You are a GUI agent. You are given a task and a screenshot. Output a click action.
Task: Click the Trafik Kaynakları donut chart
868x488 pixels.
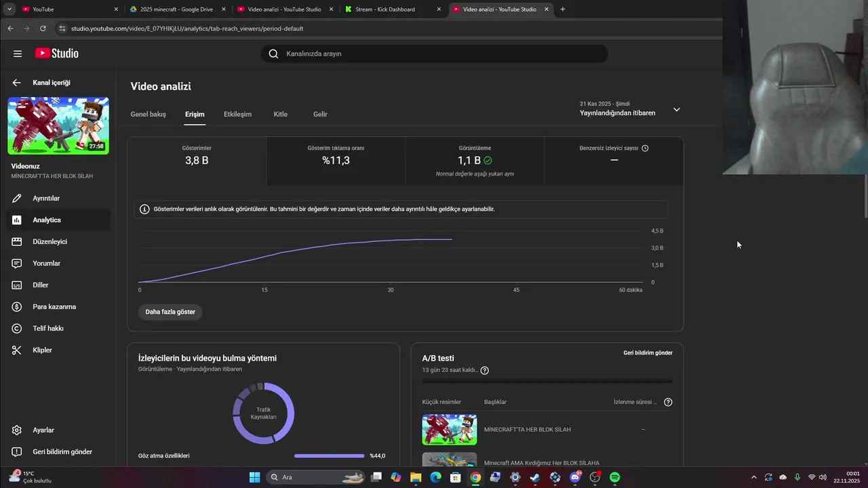(x=263, y=413)
